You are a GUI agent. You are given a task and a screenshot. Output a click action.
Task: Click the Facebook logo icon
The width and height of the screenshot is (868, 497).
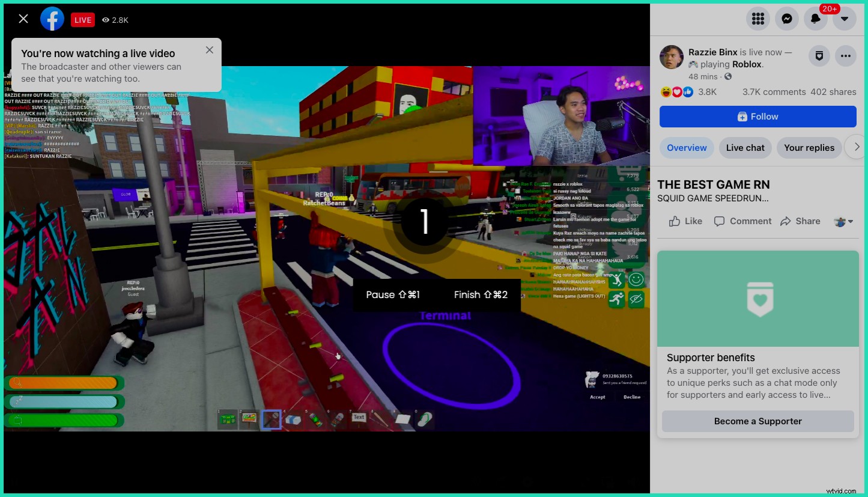[52, 19]
